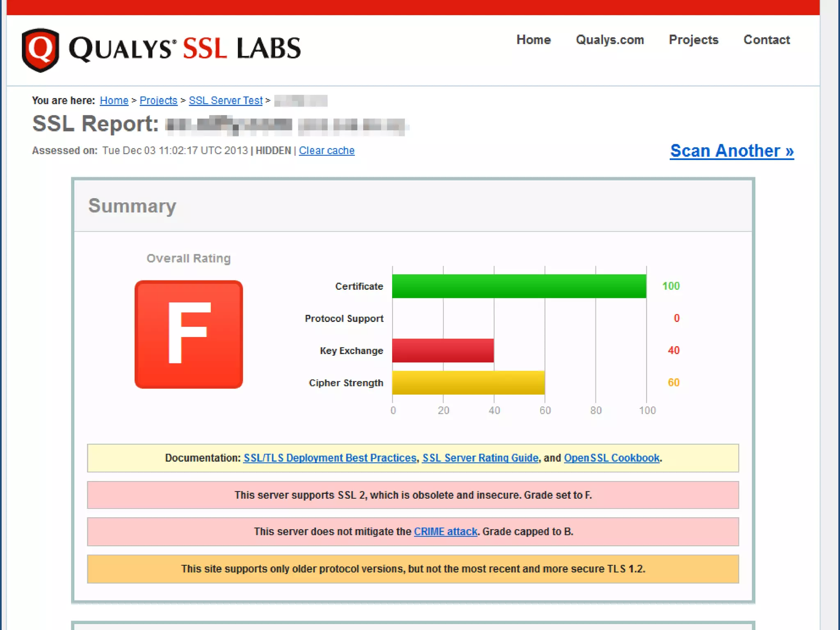Image resolution: width=840 pixels, height=630 pixels.
Task: Click the Summary section heading
Action: tap(132, 205)
